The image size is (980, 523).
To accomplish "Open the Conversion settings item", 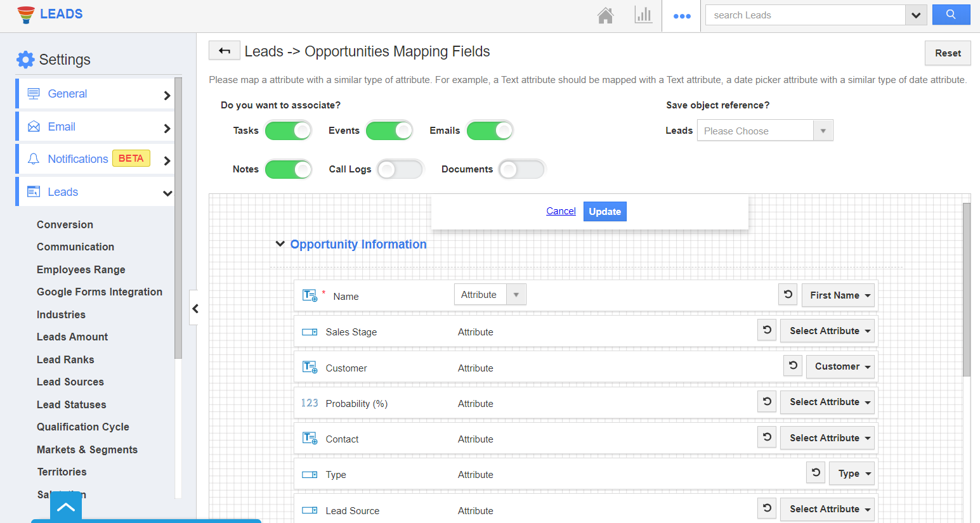I will (65, 224).
